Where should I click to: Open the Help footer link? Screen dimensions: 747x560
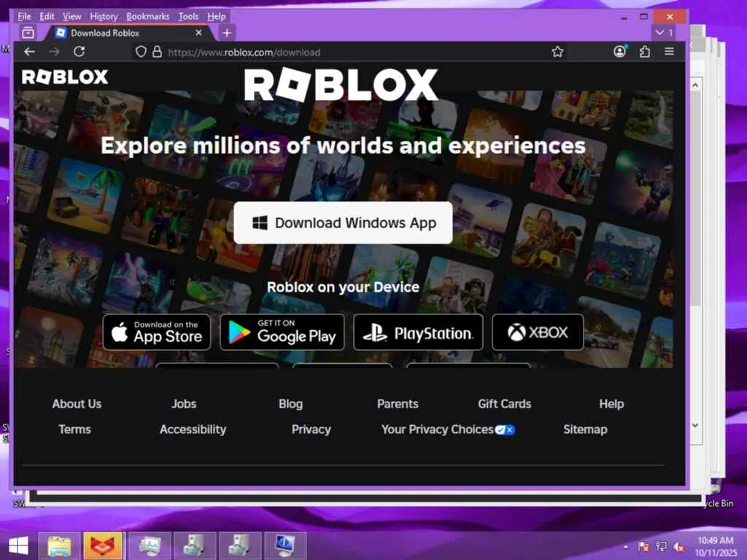point(612,404)
